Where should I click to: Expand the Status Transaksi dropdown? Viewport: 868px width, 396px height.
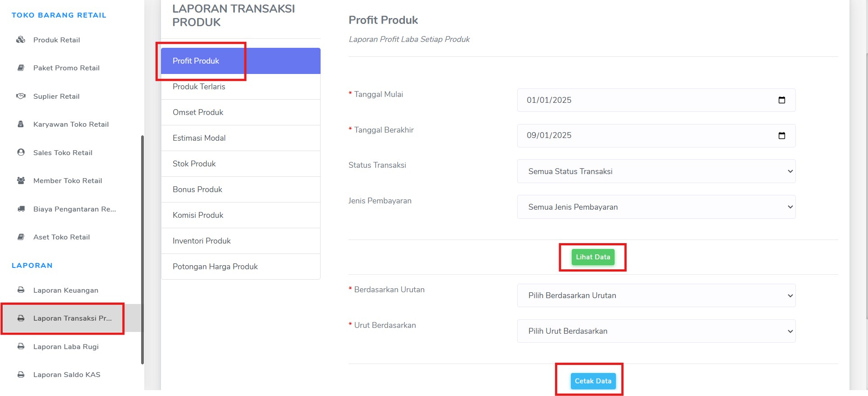tap(656, 171)
